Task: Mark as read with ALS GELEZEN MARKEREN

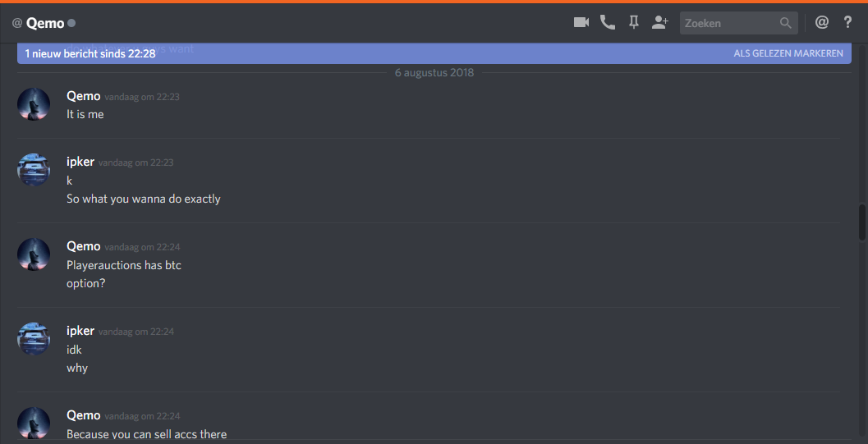Action: pyautogui.click(x=788, y=53)
